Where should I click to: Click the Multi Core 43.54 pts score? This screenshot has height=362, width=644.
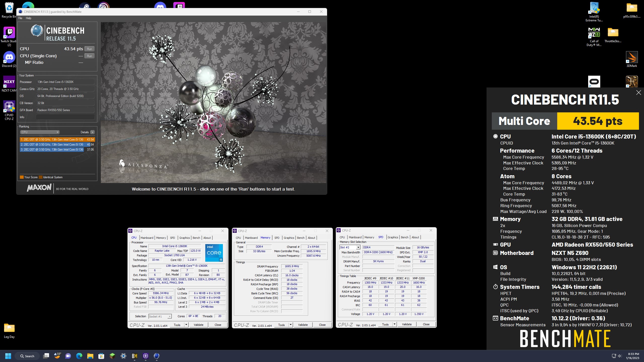coord(598,121)
